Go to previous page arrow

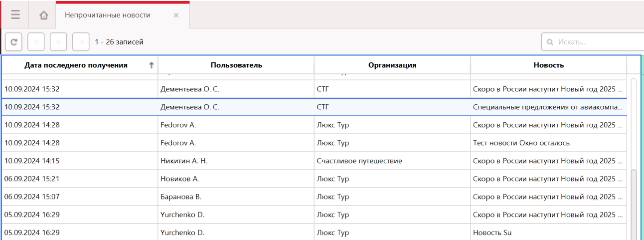58,42
